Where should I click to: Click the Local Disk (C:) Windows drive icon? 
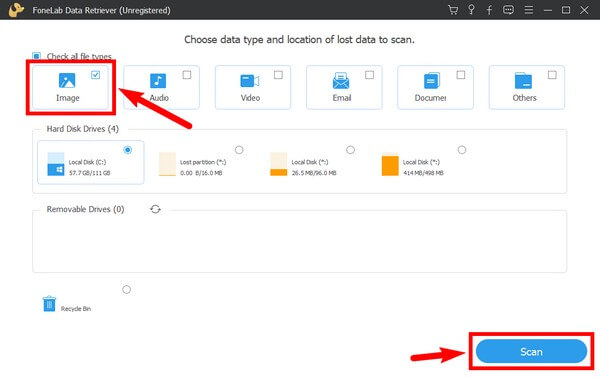56,164
